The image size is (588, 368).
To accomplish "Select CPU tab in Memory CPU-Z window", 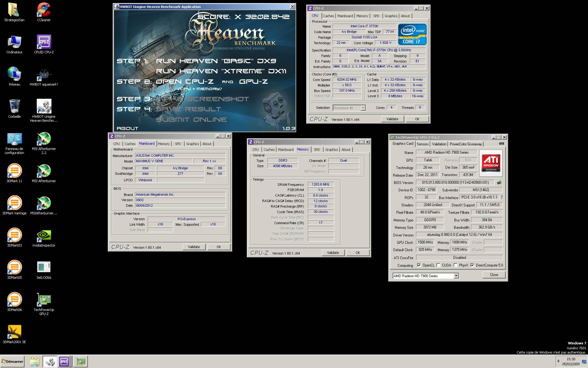I will click(255, 150).
